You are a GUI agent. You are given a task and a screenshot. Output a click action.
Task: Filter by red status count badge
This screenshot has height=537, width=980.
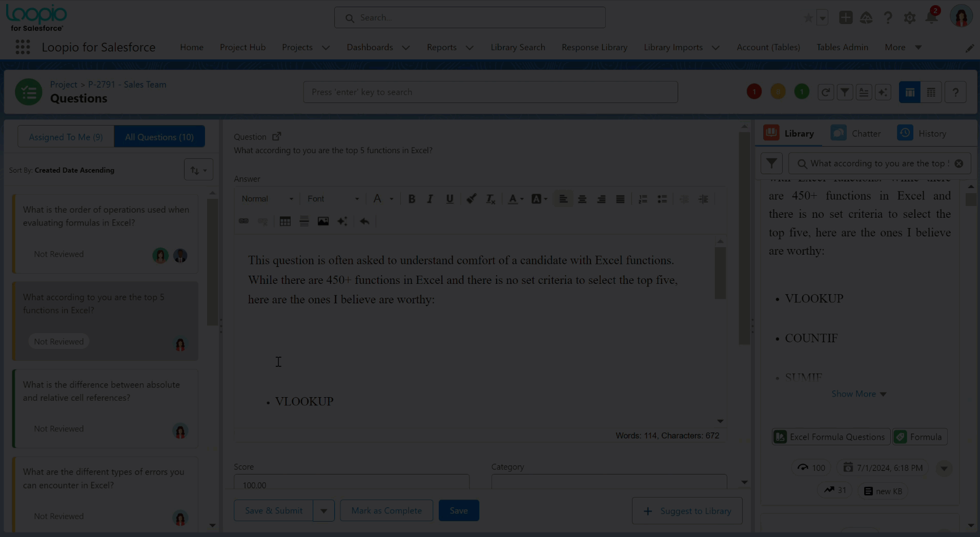point(754,92)
